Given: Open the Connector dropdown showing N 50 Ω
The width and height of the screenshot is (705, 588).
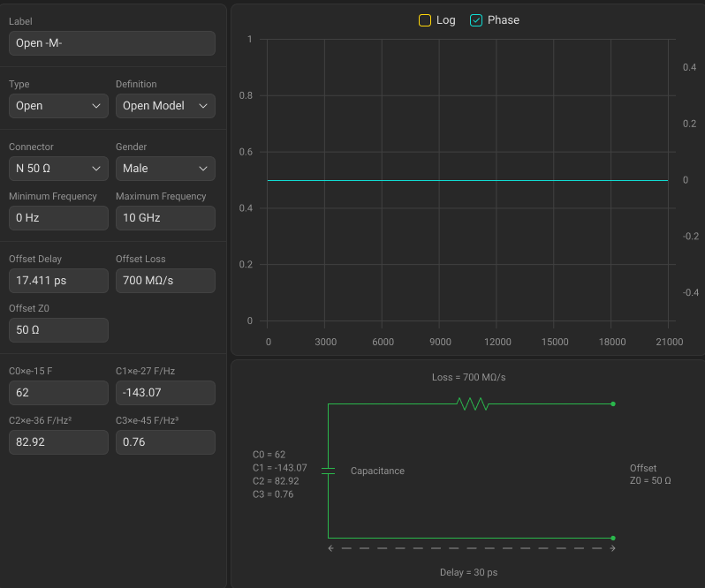Looking at the screenshot, I should tap(58, 169).
